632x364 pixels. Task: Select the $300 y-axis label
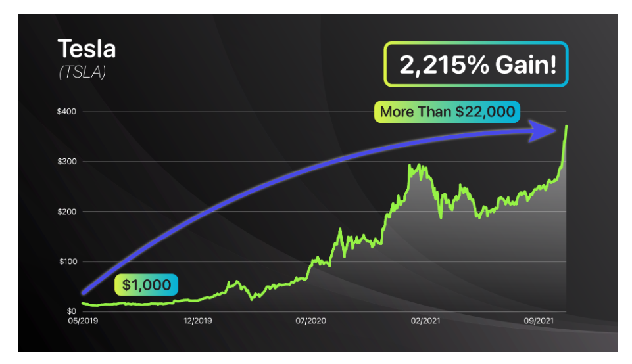(x=66, y=162)
